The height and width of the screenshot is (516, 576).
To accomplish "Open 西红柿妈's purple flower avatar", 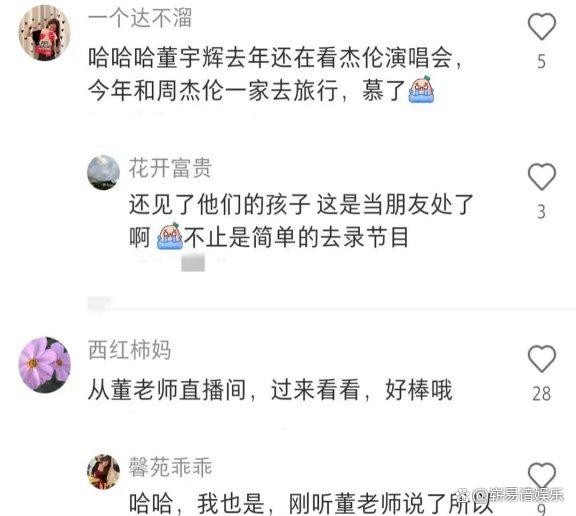I will 44,364.
